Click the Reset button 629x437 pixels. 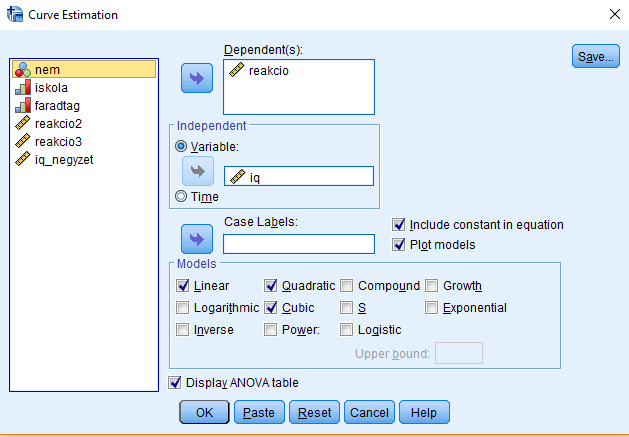coord(314,412)
